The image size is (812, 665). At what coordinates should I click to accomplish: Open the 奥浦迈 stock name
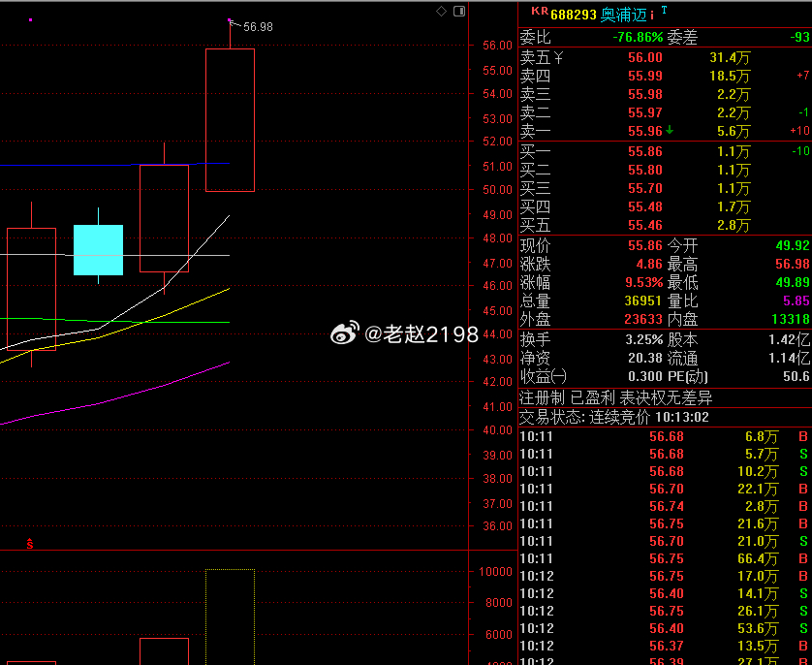[623, 15]
